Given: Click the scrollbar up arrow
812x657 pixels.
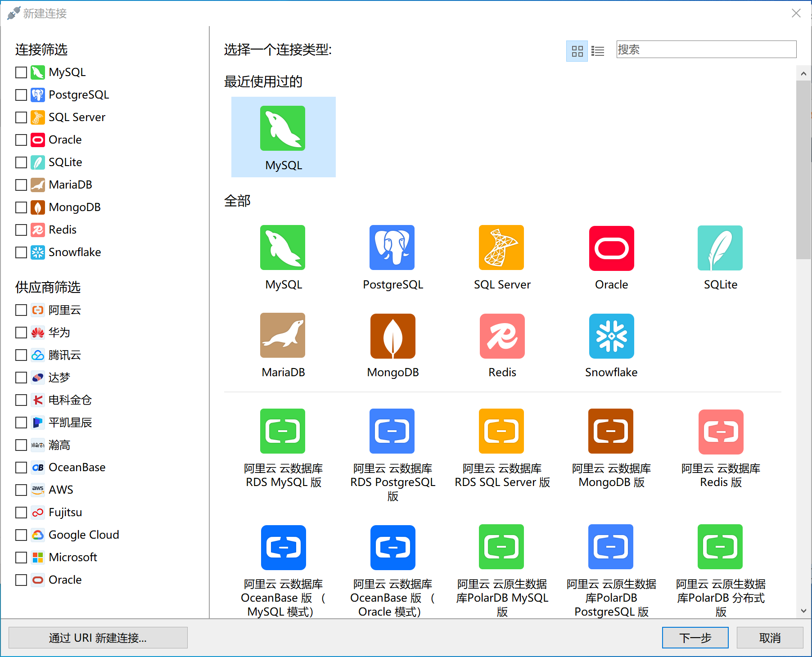Looking at the screenshot, I should pos(803,73).
